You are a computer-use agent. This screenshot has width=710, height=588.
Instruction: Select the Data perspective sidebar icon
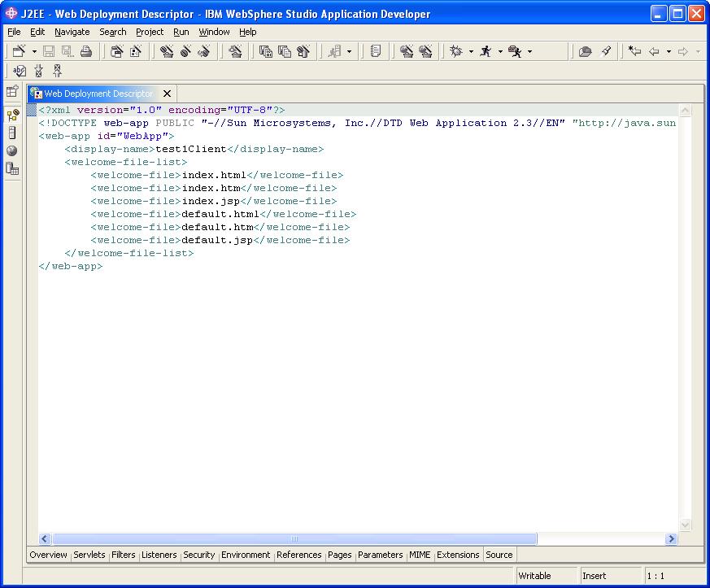pos(12,169)
